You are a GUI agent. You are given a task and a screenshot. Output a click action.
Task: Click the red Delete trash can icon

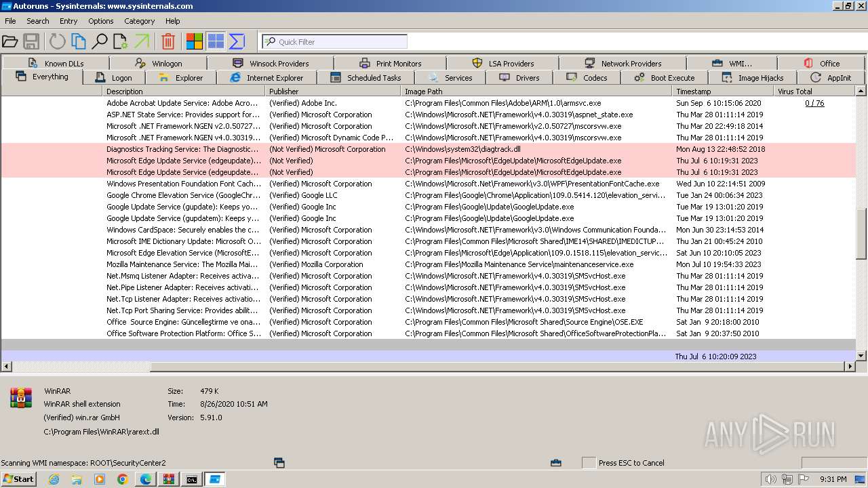point(168,42)
